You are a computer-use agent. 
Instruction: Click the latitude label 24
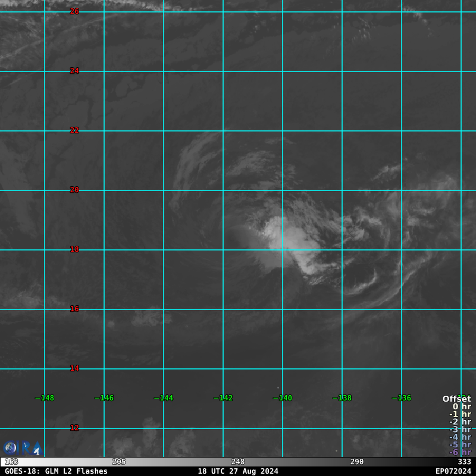(74, 71)
